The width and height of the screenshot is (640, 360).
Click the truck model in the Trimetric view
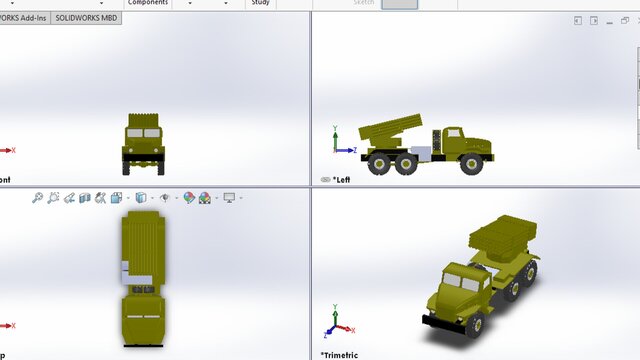[x=482, y=277]
